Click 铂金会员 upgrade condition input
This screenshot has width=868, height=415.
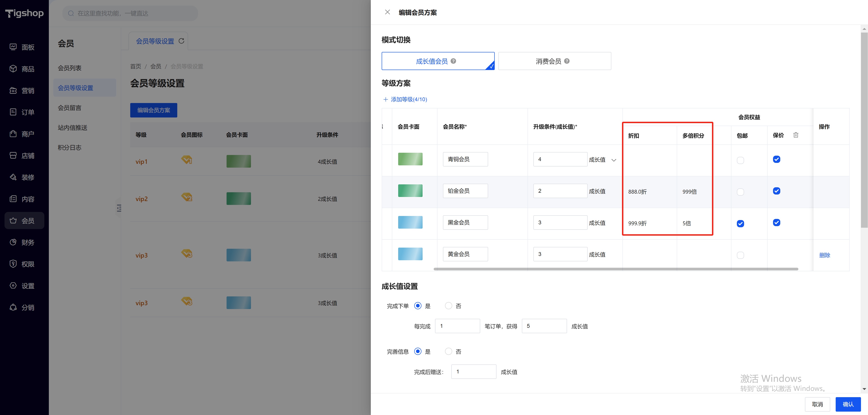tap(560, 191)
